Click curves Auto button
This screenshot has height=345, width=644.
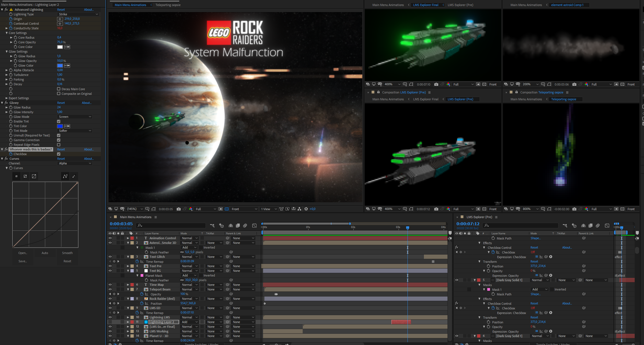pos(45,253)
